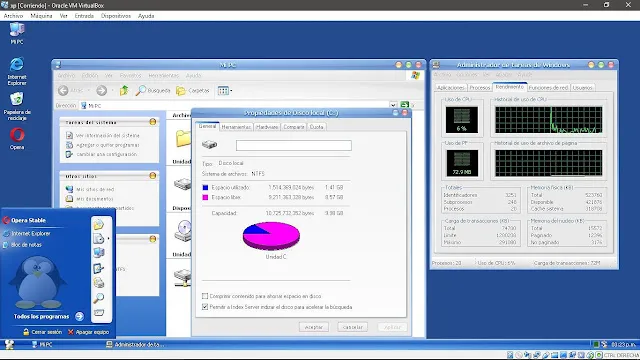Open the Papelera de reciclaje desktop icon
Screen dimensions: 640x360
point(17,106)
